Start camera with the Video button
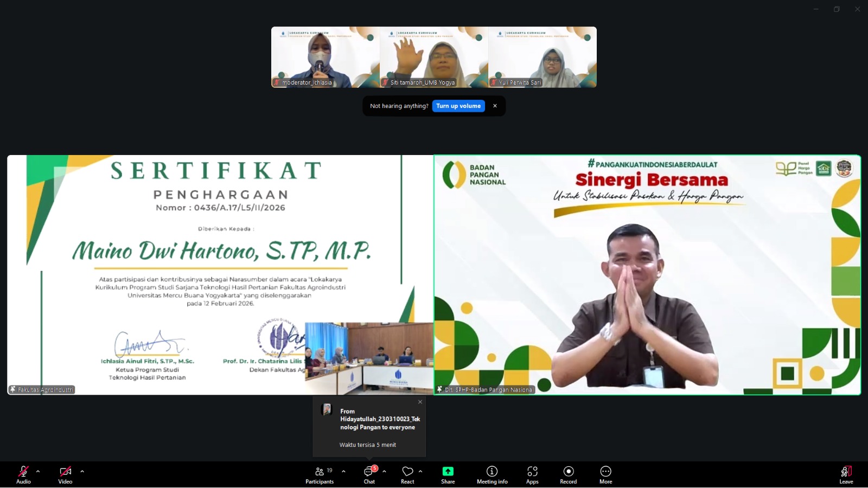This screenshot has width=868, height=488. pyautogui.click(x=65, y=474)
